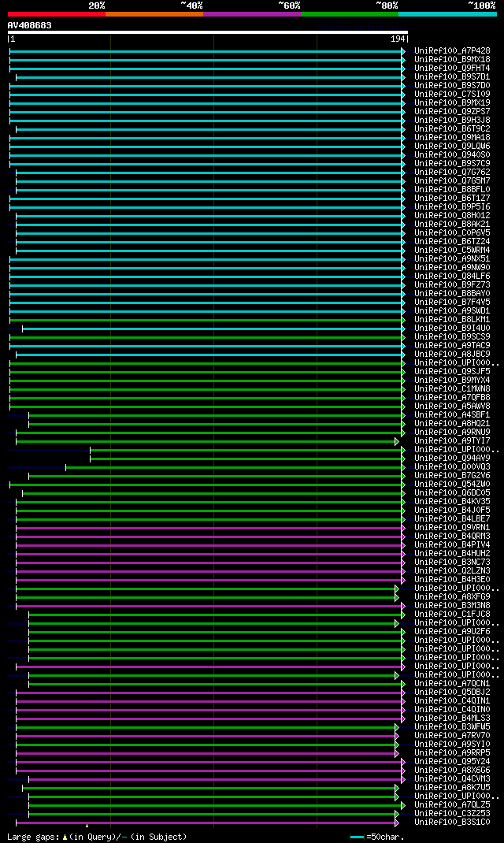Viewport: 504px width, 843px height.
Task: Open the UniRef100_B9MX18 hit label
Action: tap(452, 60)
